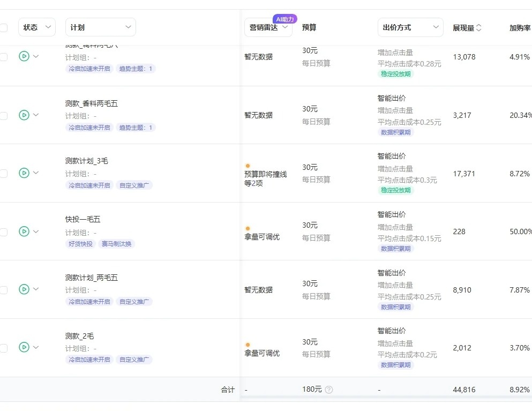The height and width of the screenshot is (411, 532).
Task: Click impressions value 17,371
Action: click(x=464, y=174)
